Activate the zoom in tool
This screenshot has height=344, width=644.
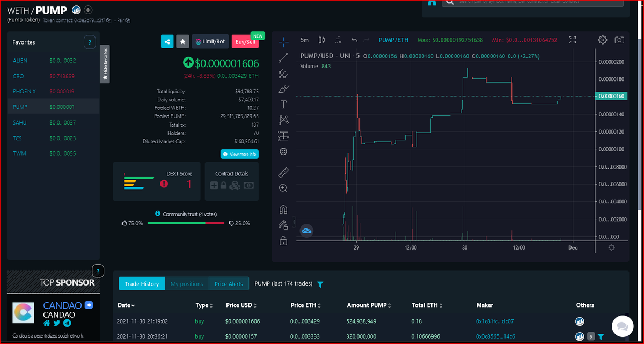point(283,188)
